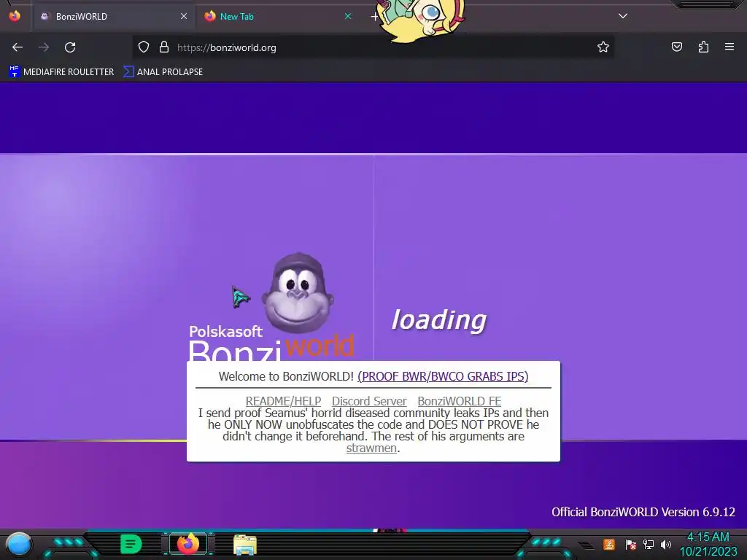Expand the list all tabs chevron

[623, 16]
